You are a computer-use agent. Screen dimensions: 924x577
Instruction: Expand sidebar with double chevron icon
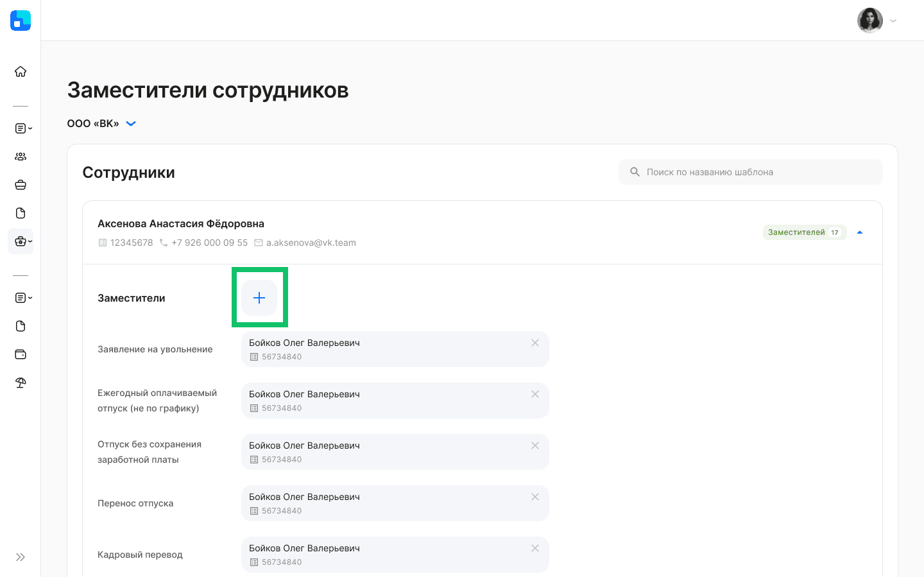point(21,557)
